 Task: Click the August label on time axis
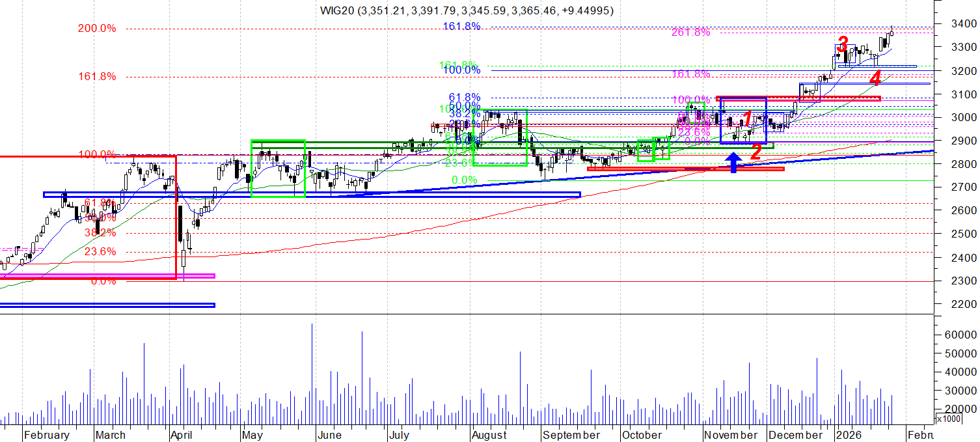tap(489, 435)
